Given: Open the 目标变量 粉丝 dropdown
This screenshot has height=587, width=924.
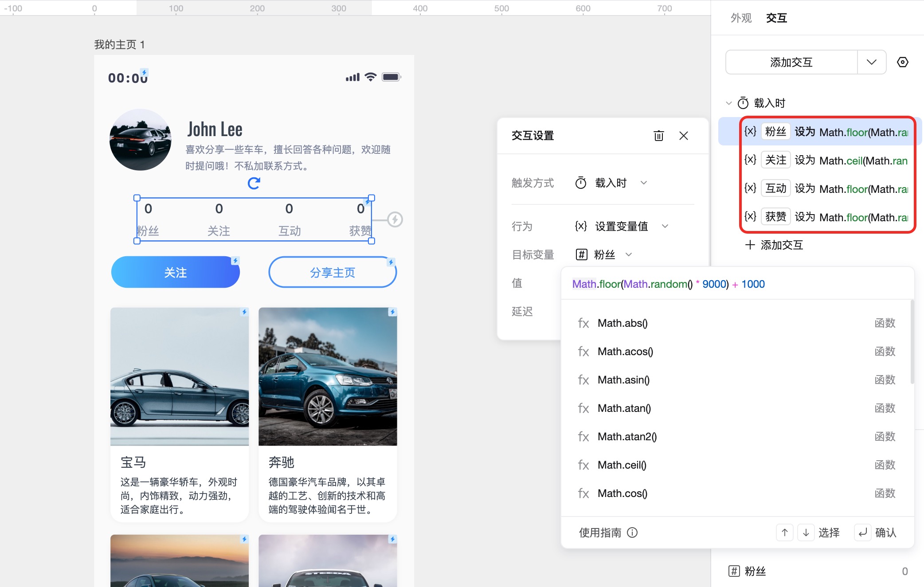Looking at the screenshot, I should click(628, 254).
